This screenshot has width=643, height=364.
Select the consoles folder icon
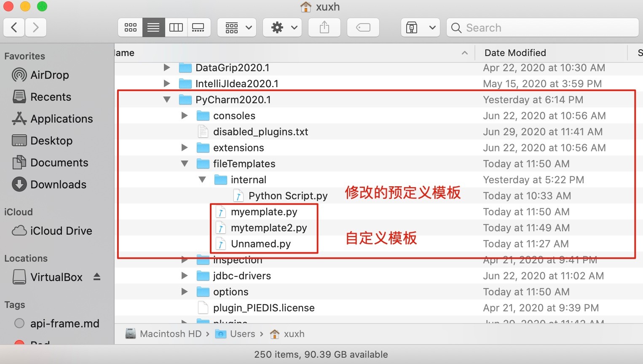click(203, 115)
